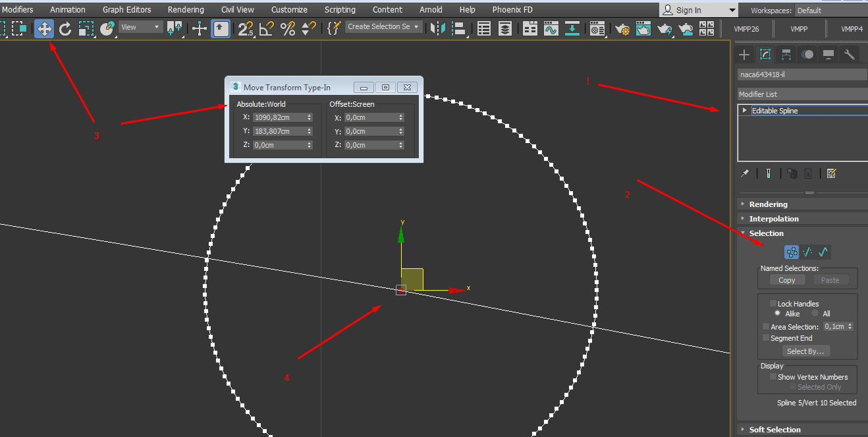Enable the Lock Handles checkbox

(x=774, y=304)
